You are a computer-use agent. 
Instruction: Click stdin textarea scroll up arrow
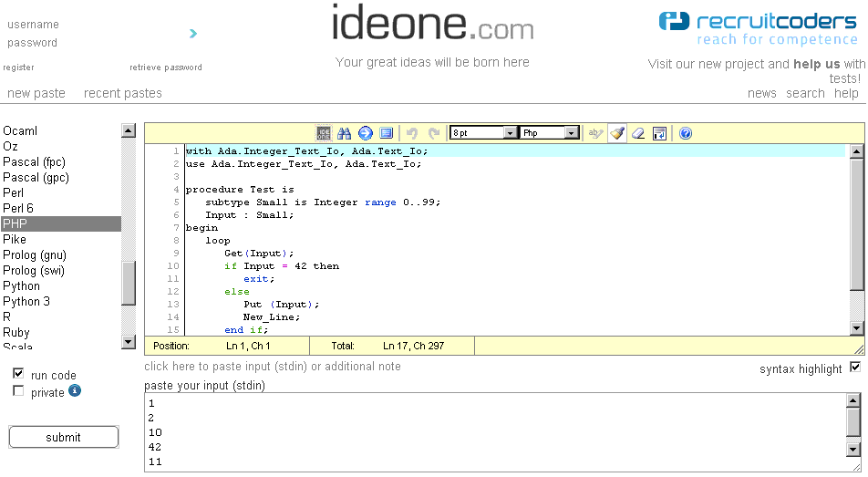[x=853, y=400]
